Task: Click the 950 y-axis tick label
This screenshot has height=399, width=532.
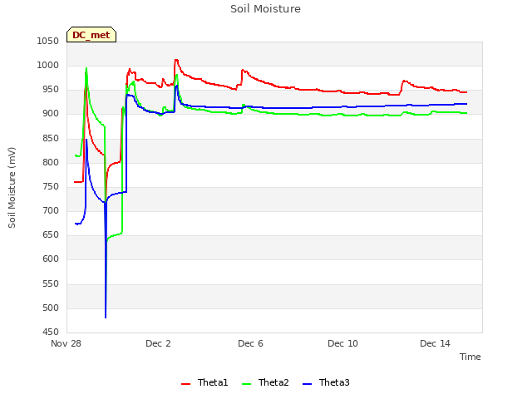Action: pyautogui.click(x=51, y=90)
